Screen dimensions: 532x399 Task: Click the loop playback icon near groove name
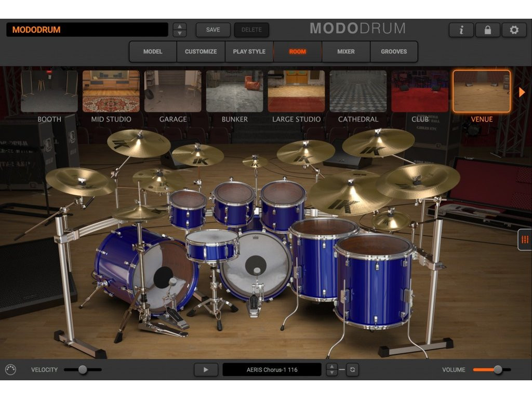[353, 369]
